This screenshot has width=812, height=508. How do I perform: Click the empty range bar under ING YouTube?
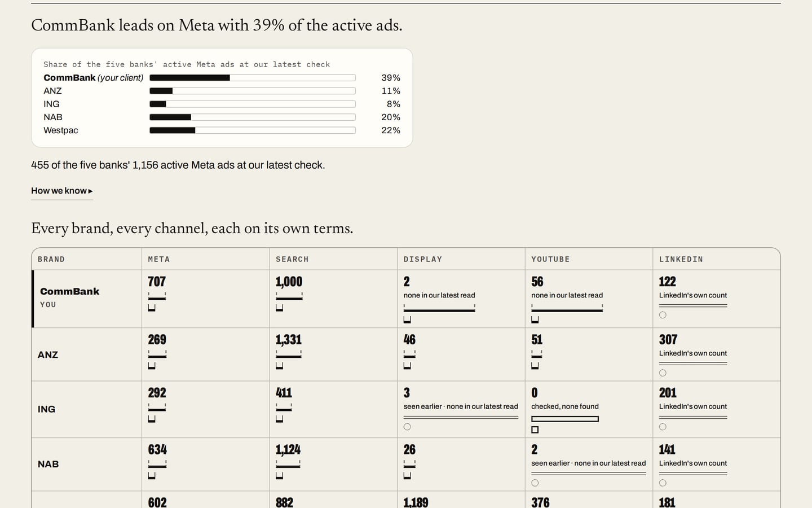pos(565,419)
